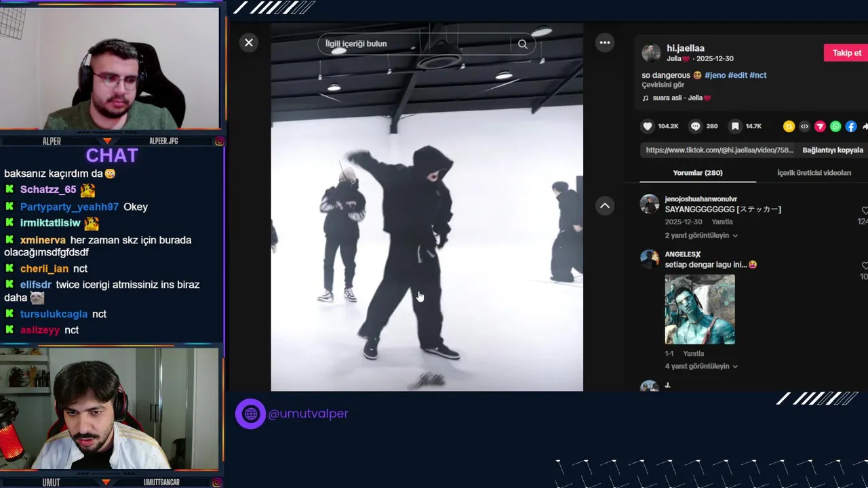
Task: Open the three-dots more options menu
Action: point(605,43)
